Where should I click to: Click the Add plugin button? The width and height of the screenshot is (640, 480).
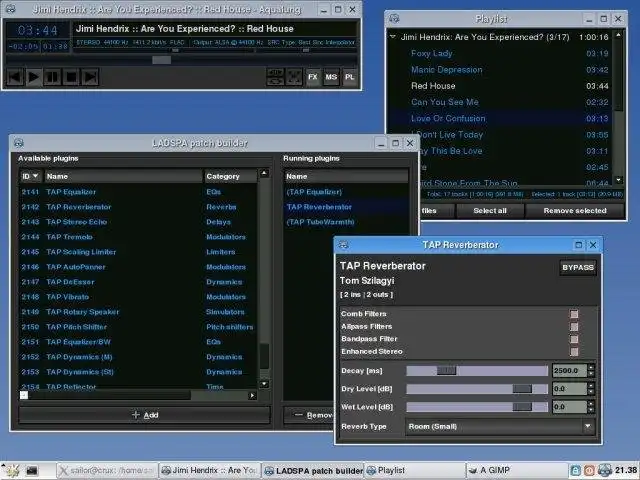(144, 415)
